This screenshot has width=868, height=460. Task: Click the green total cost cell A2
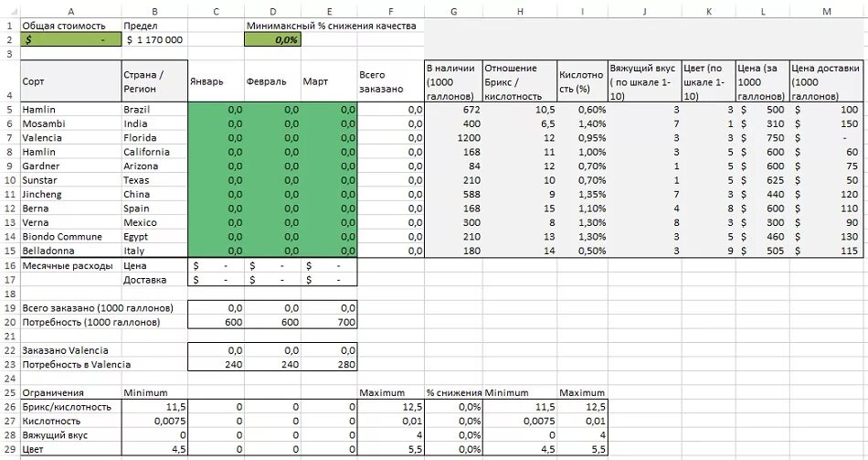coord(71,39)
